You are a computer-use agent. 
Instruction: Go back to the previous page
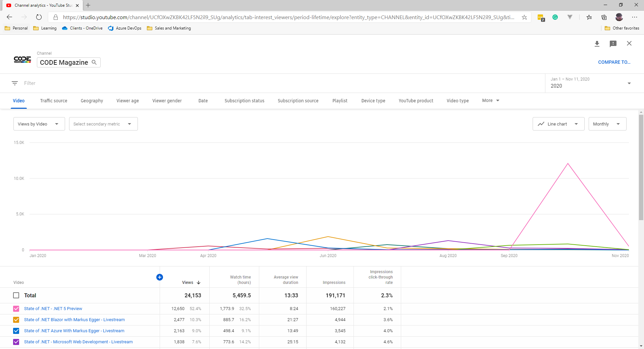[x=9, y=17]
